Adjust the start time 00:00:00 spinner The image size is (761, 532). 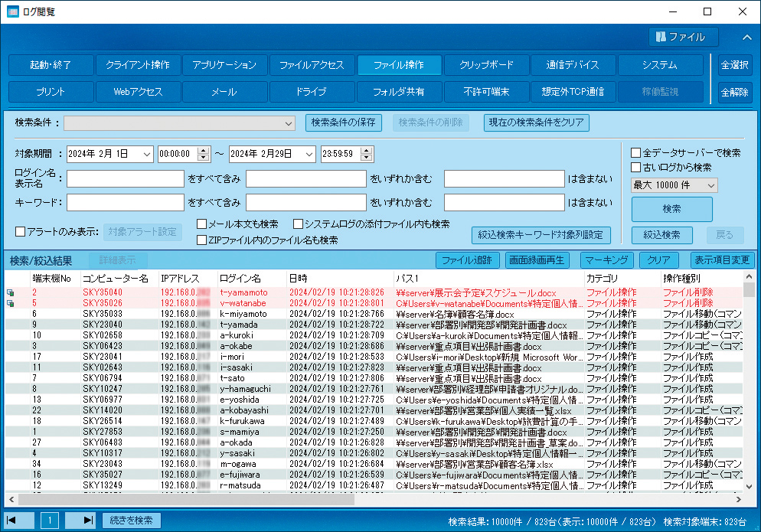[204, 155]
